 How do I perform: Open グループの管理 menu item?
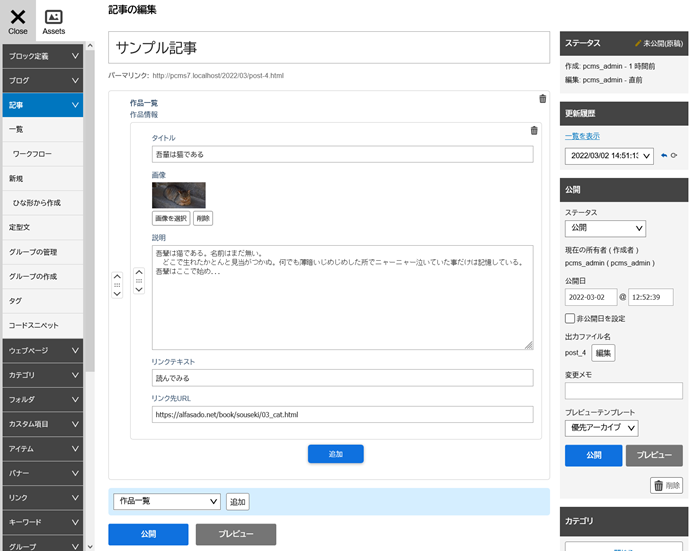tap(43, 252)
